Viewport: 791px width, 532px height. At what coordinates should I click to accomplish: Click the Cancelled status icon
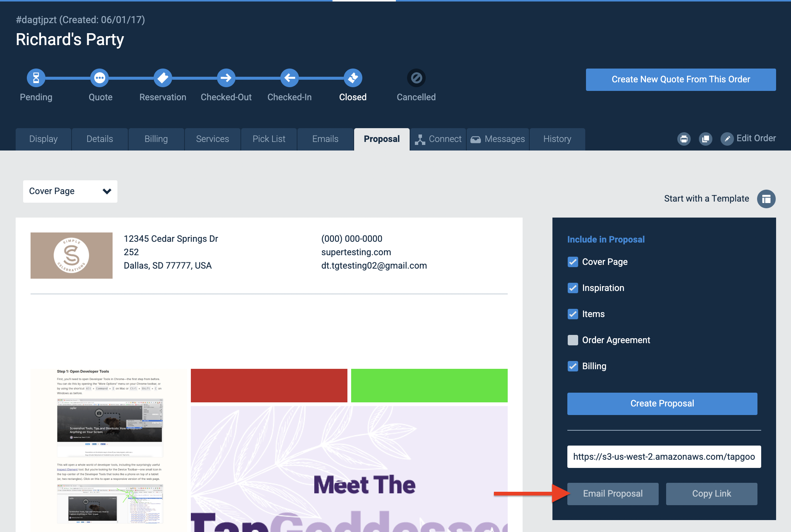416,78
